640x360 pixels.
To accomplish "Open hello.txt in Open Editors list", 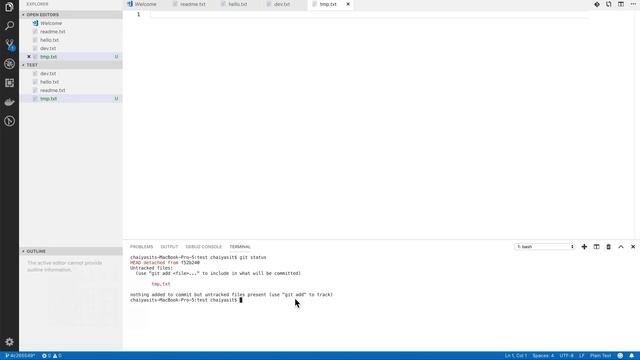I will click(71, 40).
